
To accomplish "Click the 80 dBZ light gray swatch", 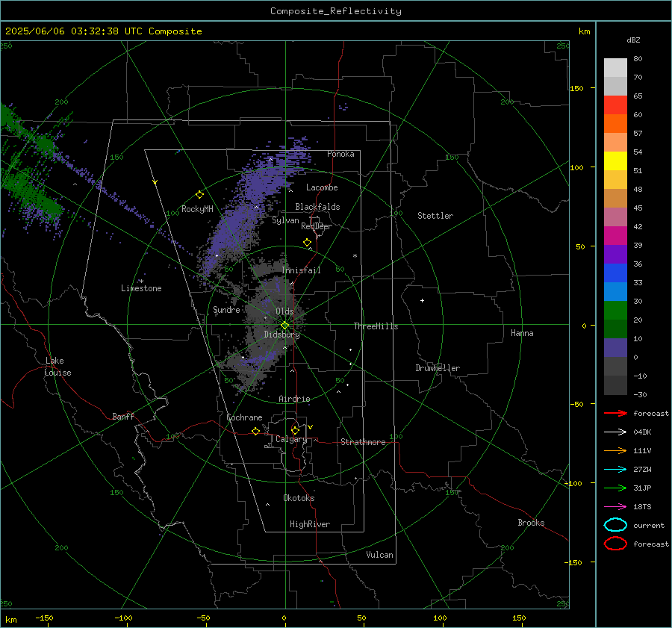I will point(615,67).
